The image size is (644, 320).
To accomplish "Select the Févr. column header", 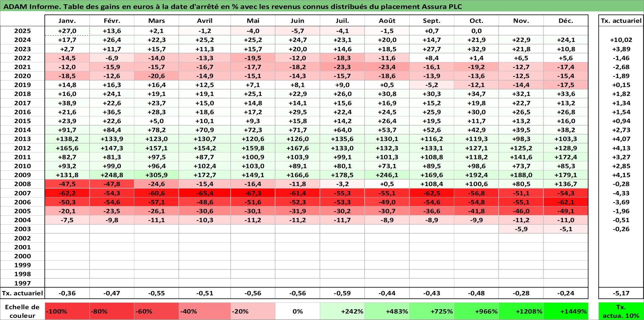I will pyautogui.click(x=112, y=21).
